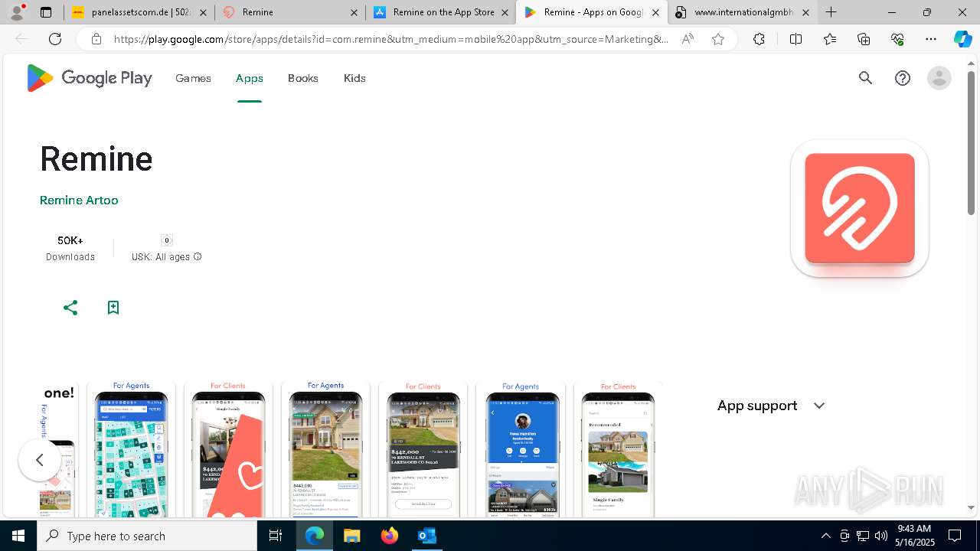Show hidden tray icons
This screenshot has width=980, height=551.
click(x=825, y=536)
